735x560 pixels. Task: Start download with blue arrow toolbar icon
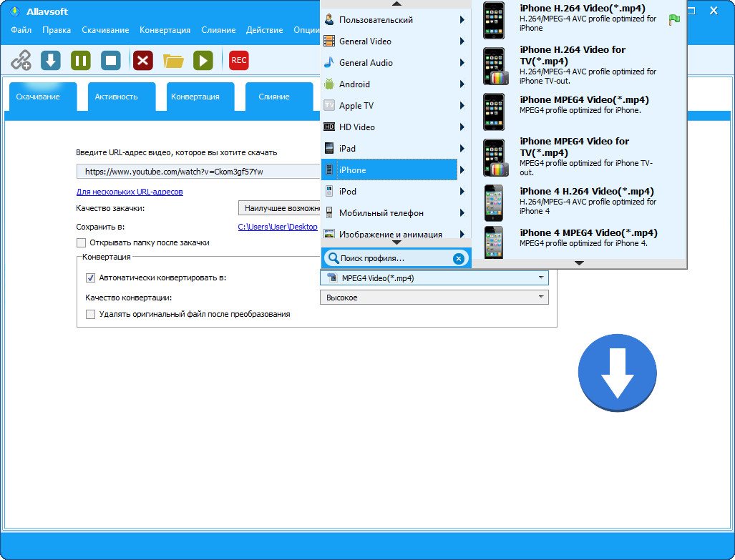tap(51, 61)
